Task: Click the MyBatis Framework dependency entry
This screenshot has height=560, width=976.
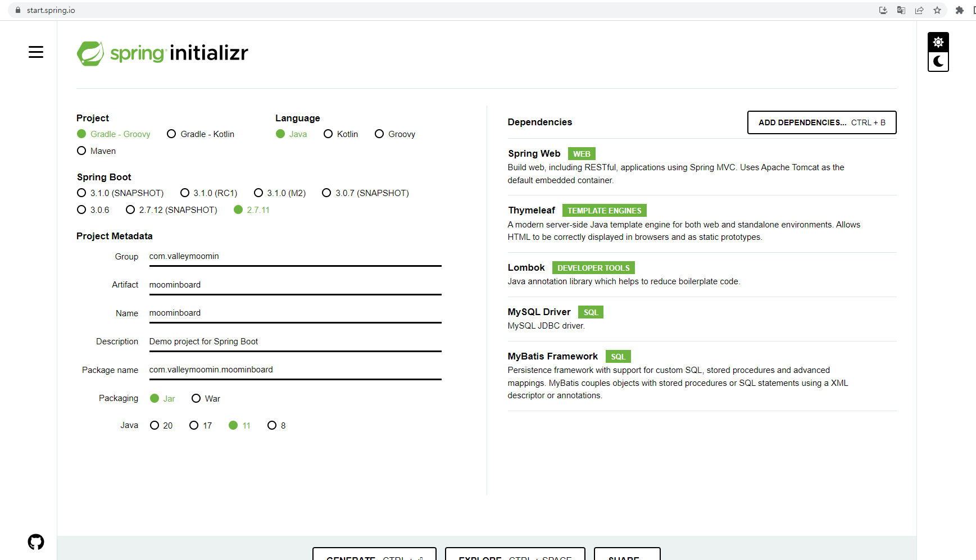Action: pos(702,376)
